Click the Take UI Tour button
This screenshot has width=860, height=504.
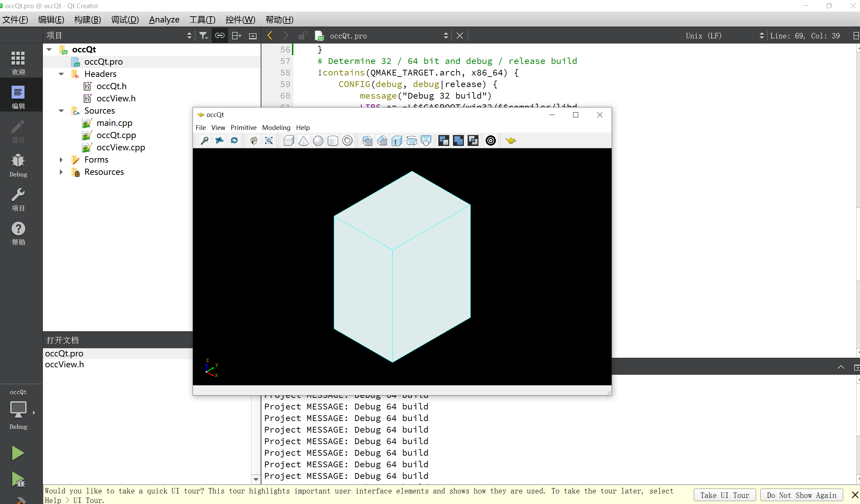click(725, 495)
